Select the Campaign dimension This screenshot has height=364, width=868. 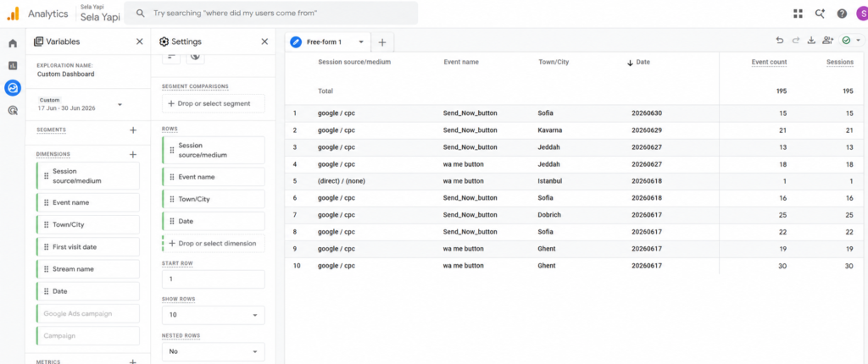pos(87,336)
